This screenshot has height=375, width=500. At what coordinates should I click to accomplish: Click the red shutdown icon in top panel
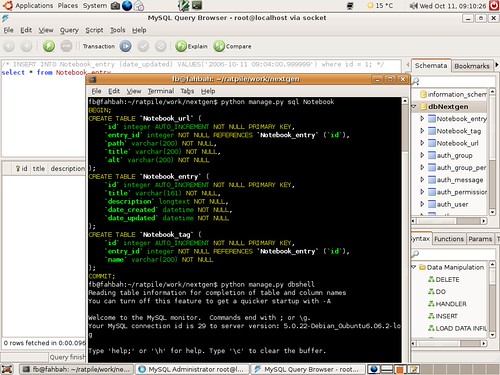point(494,5)
